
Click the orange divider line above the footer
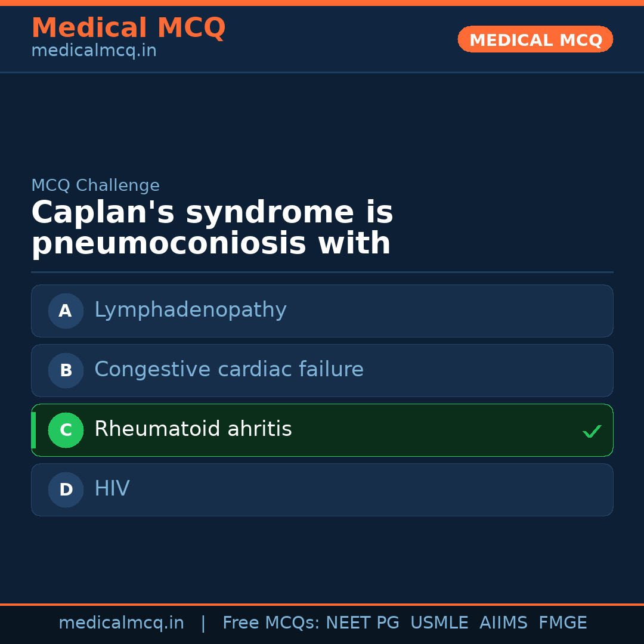click(x=322, y=603)
